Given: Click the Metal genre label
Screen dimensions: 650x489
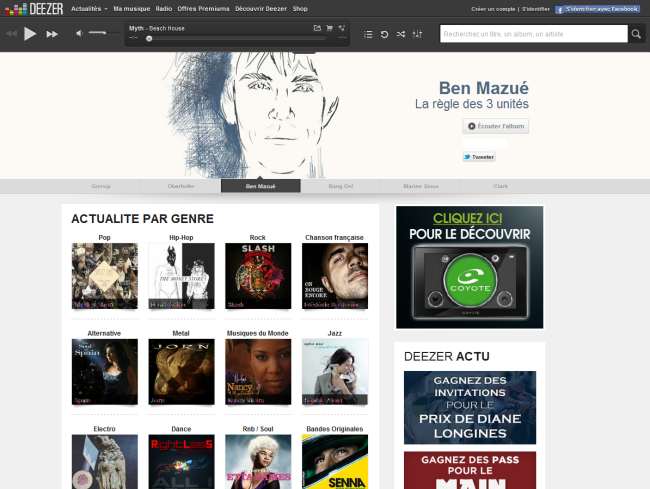Looking at the screenshot, I should (181, 333).
